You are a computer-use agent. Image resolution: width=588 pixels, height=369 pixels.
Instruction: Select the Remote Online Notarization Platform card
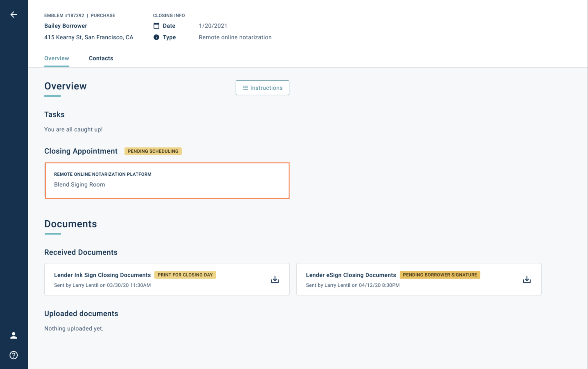coord(167,181)
